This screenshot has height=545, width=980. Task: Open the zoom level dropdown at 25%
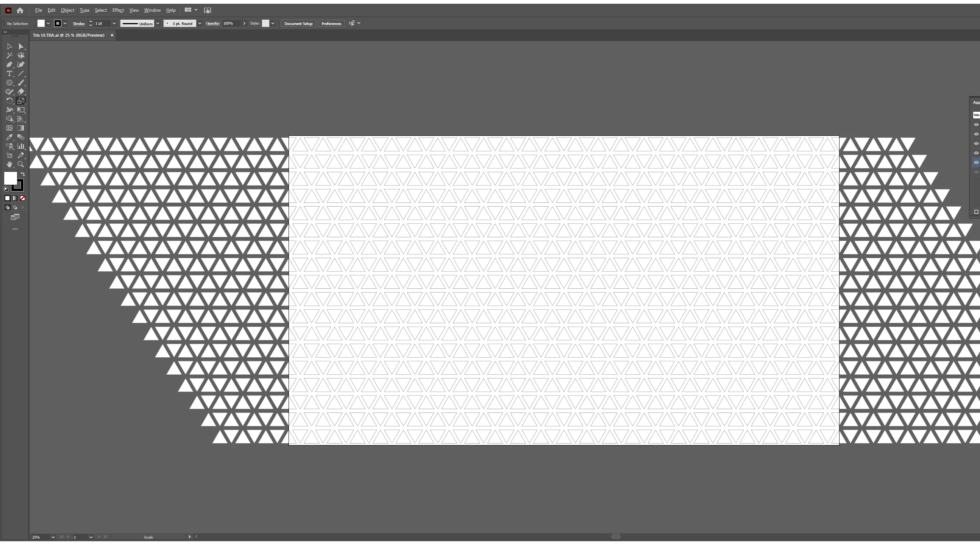click(x=53, y=537)
